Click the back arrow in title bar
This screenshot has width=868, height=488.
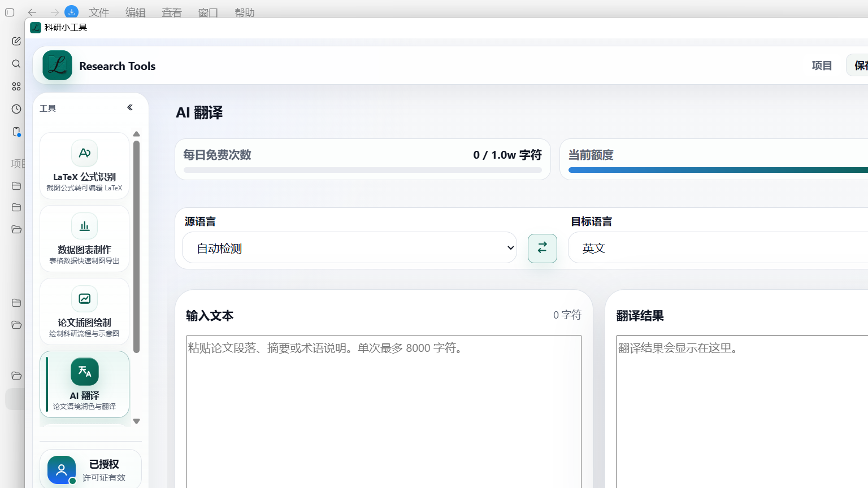pyautogui.click(x=32, y=12)
